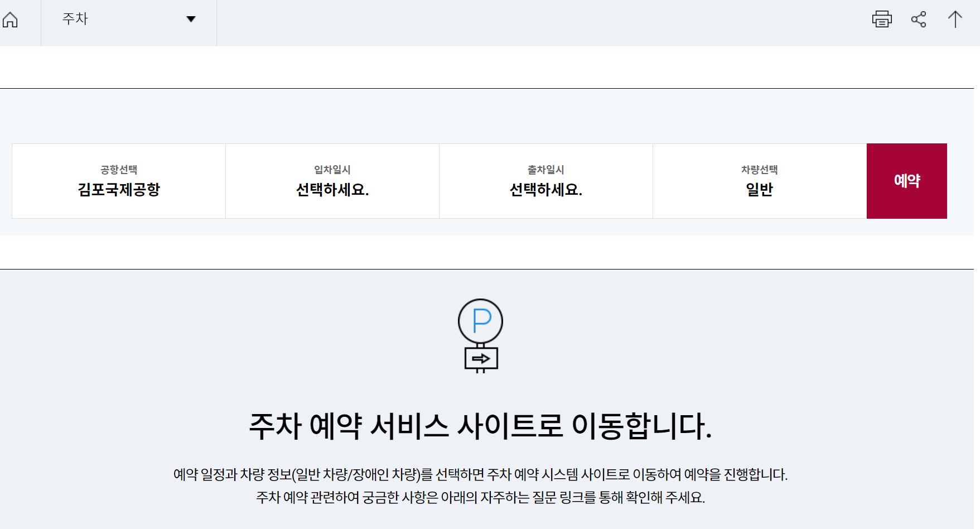
Task: Click the text starting 주차 예약 관련하여 궁금한
Action: click(x=480, y=497)
